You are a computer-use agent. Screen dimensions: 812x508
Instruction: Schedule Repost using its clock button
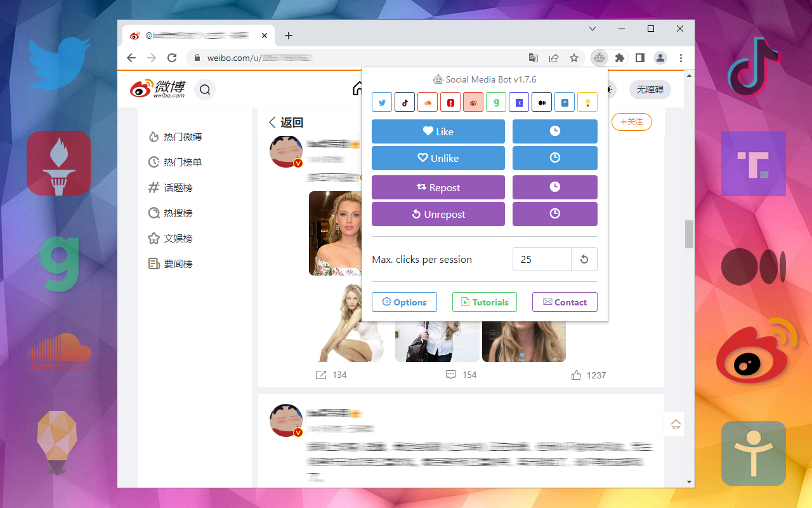tap(554, 187)
